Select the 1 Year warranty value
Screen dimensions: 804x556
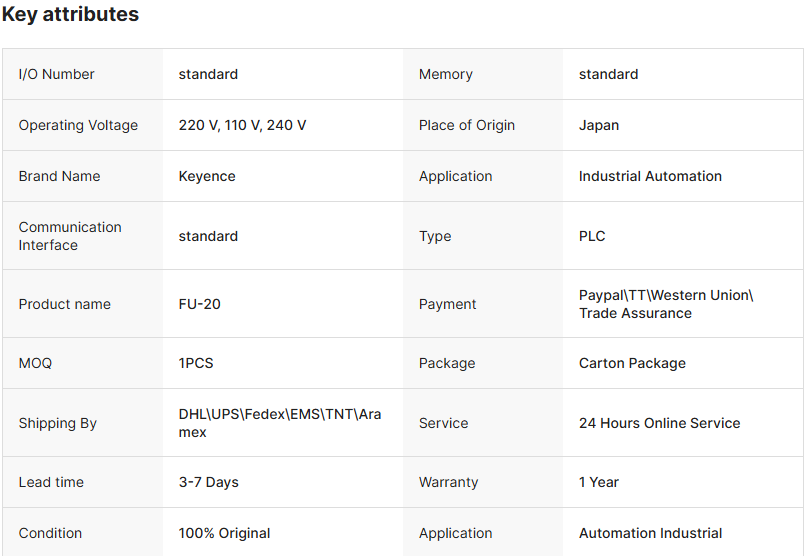click(599, 482)
